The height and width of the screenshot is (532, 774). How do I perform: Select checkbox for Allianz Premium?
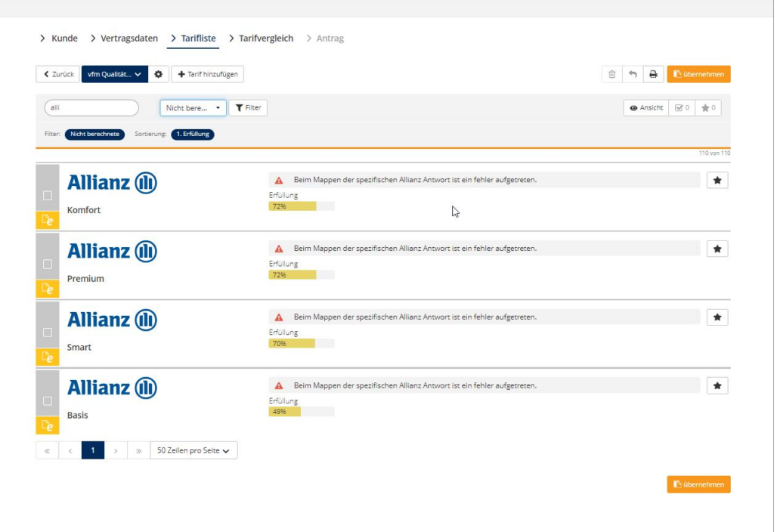48,264
